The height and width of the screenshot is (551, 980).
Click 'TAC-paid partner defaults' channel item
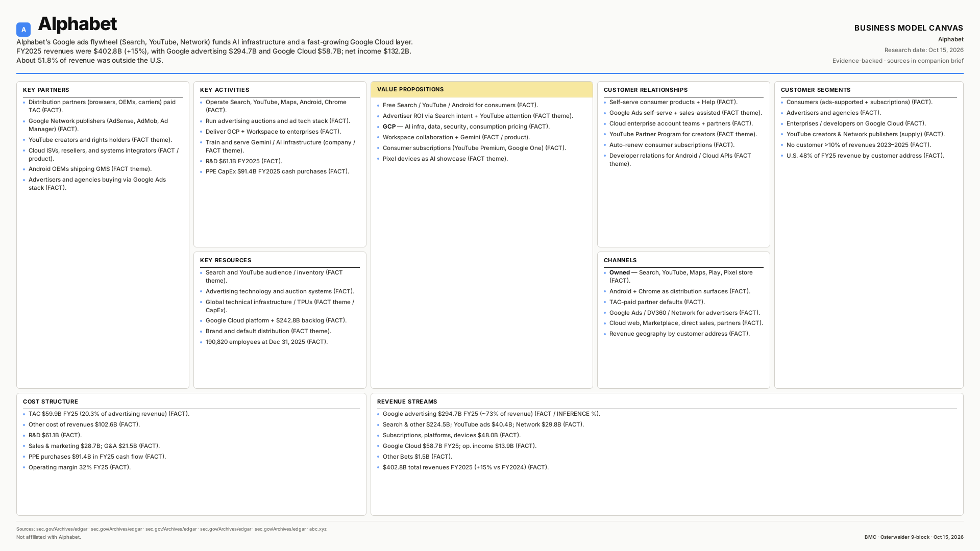pyautogui.click(x=657, y=302)
